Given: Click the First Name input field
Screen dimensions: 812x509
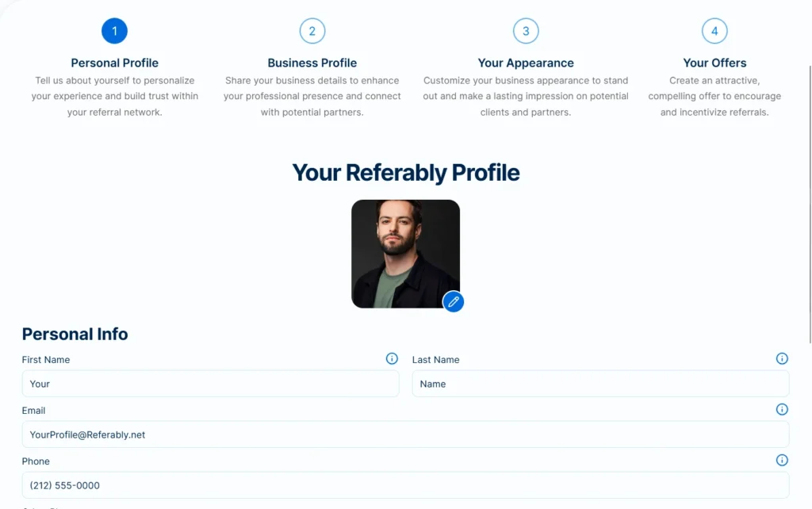Looking at the screenshot, I should pyautogui.click(x=210, y=384).
